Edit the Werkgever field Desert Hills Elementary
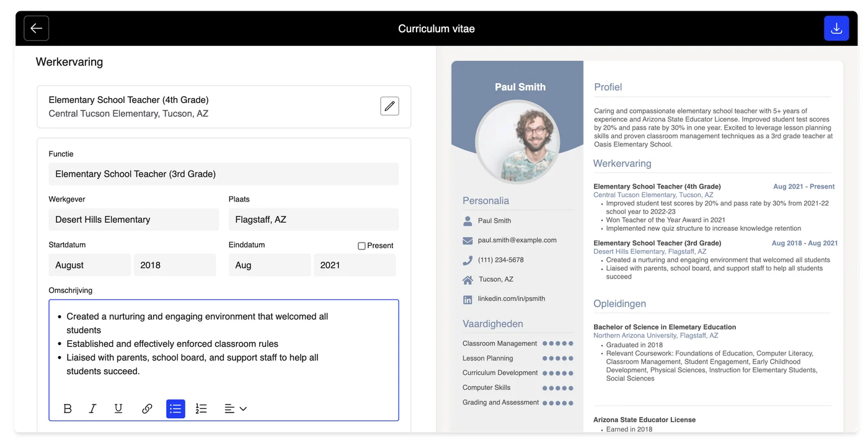Viewport: 868px width, 443px height. coord(134,220)
